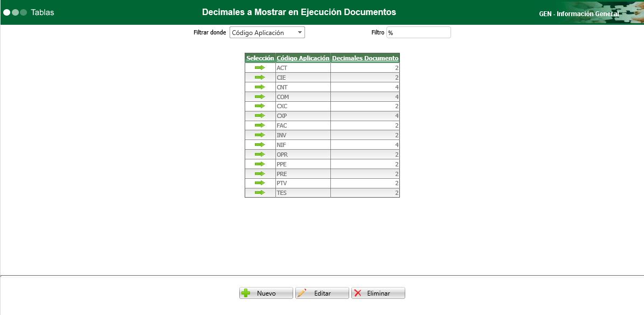
Task: Click inside the Filtro text field
Action: (x=418, y=32)
